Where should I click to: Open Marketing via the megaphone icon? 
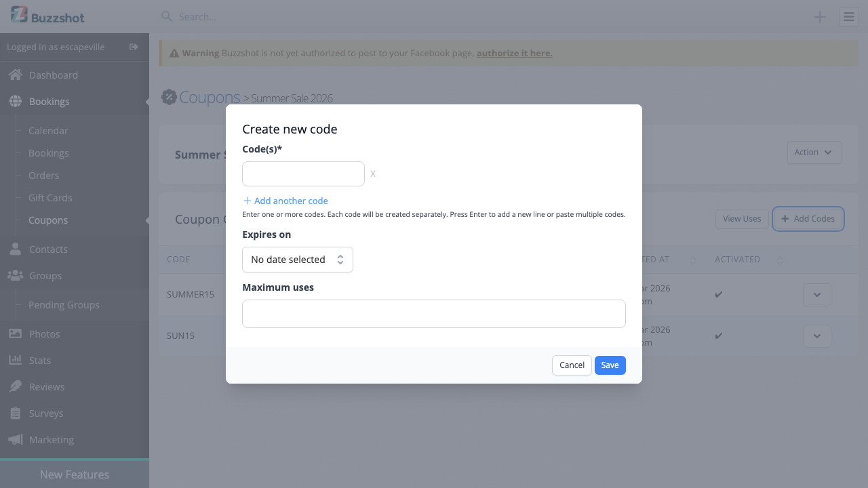pos(15,439)
